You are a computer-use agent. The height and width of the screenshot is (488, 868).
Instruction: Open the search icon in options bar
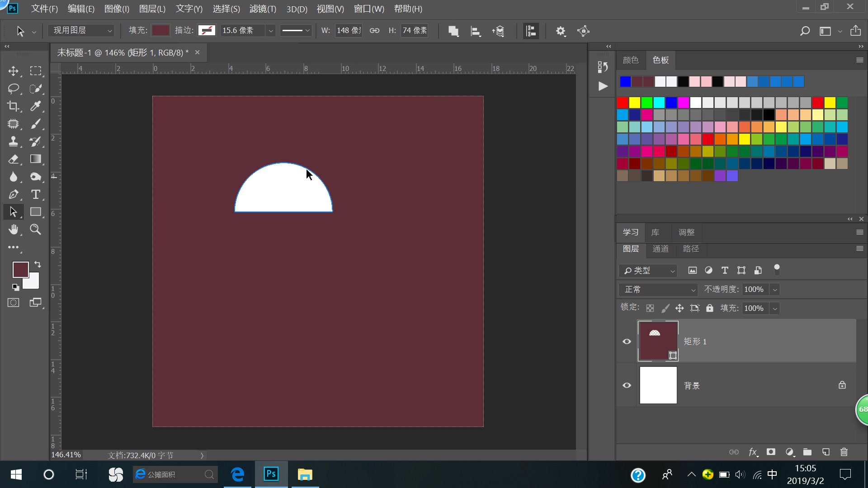(x=805, y=31)
